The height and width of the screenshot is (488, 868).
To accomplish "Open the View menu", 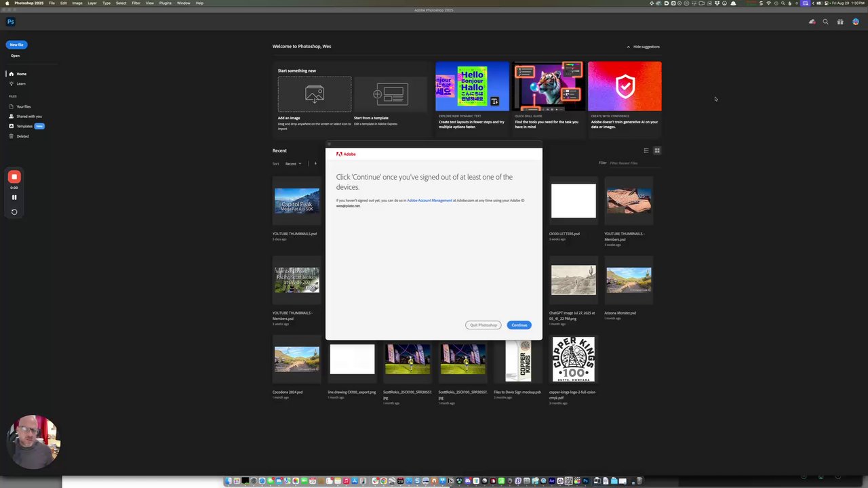I will 150,3.
